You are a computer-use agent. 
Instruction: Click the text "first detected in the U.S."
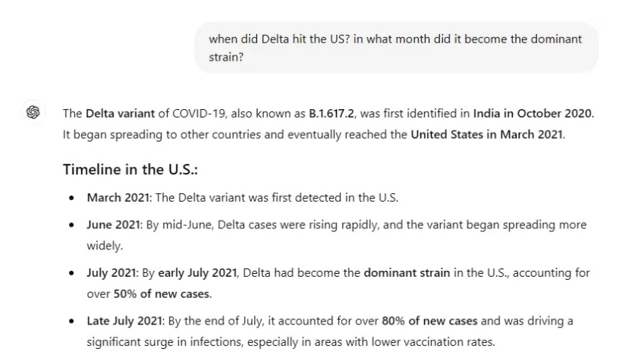pos(331,197)
